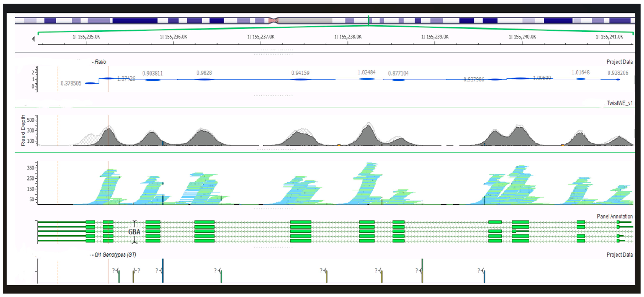
Task: Click the 1: 155,235.0K coordinate label
Action: coord(86,37)
